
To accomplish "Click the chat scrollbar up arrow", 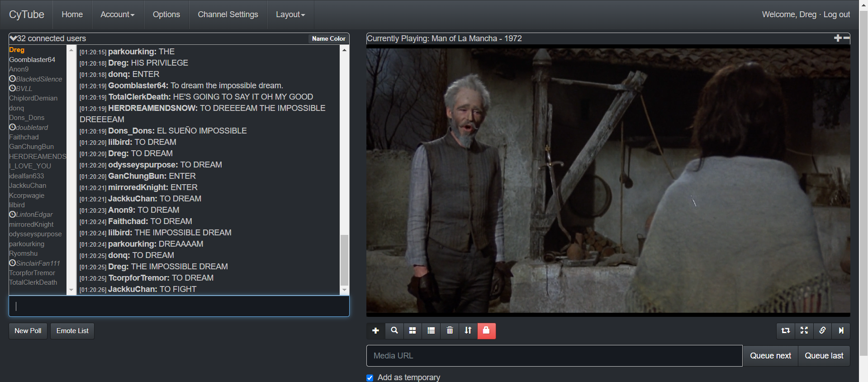I will (344, 50).
